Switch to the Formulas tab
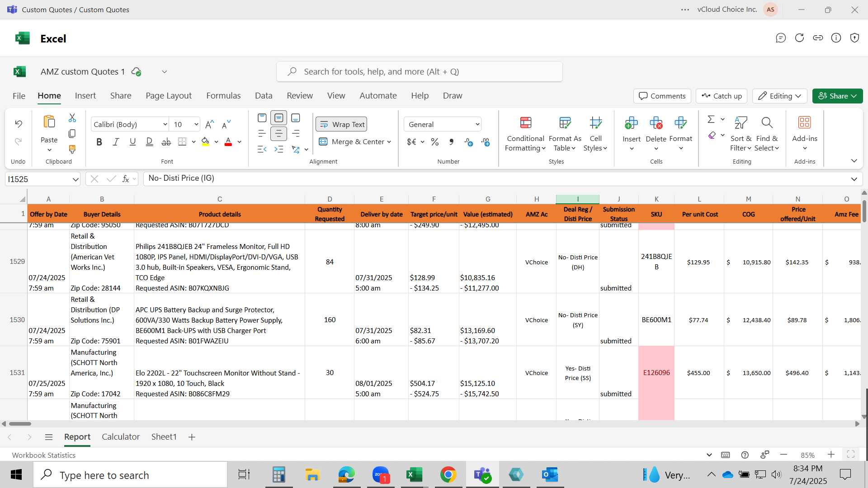This screenshot has width=868, height=488. pyautogui.click(x=223, y=96)
